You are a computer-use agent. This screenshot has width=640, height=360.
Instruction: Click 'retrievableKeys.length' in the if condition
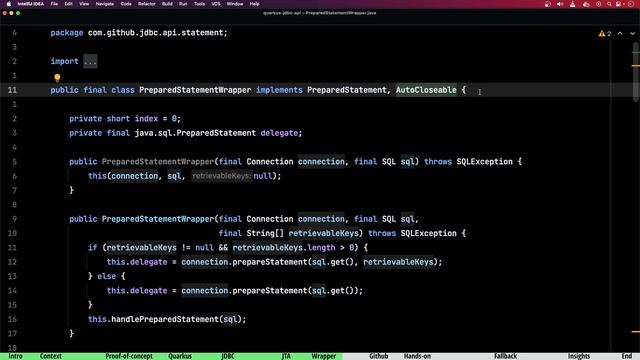click(x=284, y=248)
